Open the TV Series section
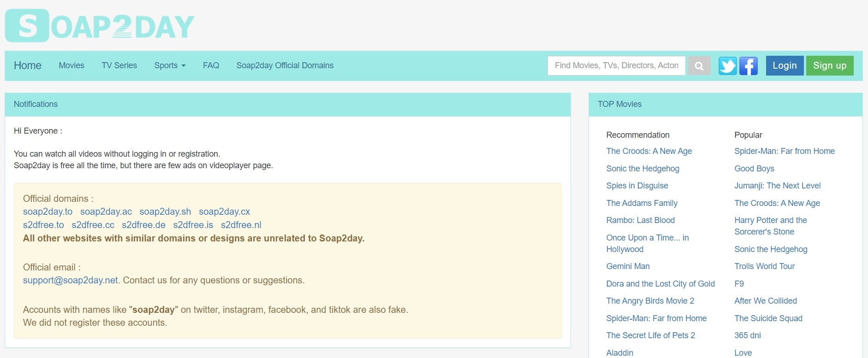Screen dimensions: 868x358 [x=119, y=65]
